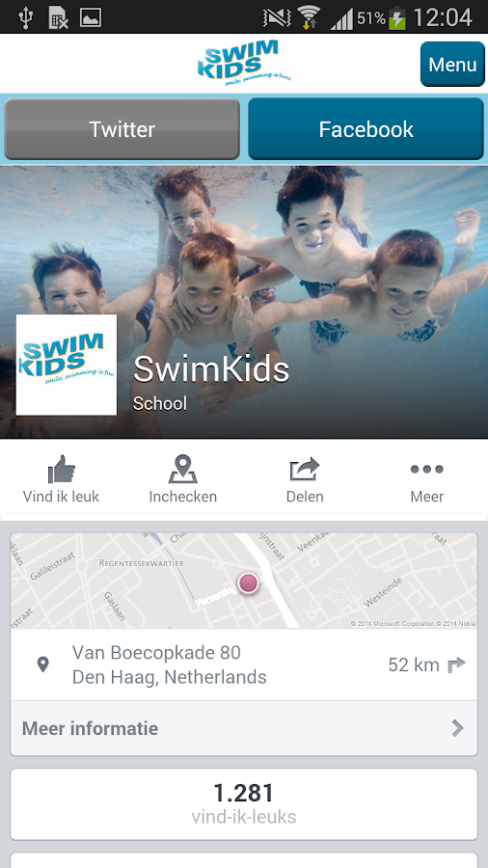This screenshot has width=488, height=868.
Task: Expand Meer informatie with the chevron arrow
Action: click(x=457, y=728)
